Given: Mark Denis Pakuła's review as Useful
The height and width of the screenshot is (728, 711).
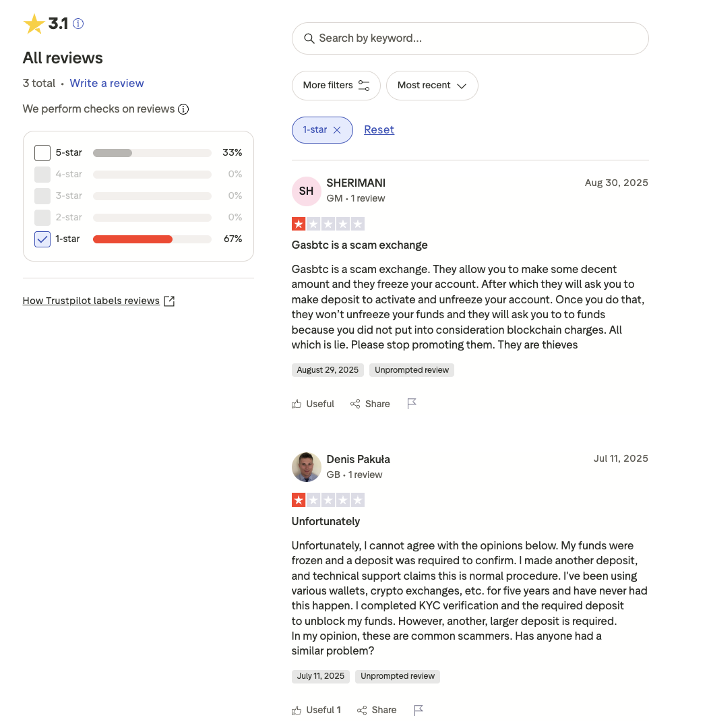Looking at the screenshot, I should click(316, 710).
